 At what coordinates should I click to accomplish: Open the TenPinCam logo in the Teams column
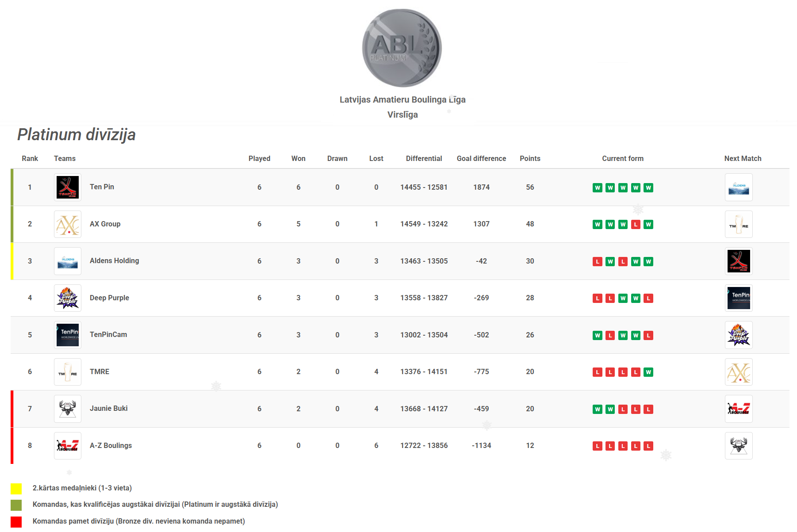[68, 335]
